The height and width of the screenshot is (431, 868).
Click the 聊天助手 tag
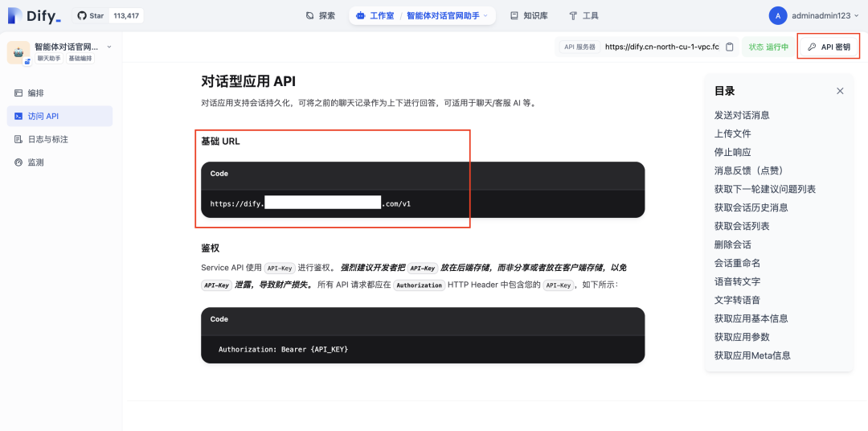click(x=49, y=58)
